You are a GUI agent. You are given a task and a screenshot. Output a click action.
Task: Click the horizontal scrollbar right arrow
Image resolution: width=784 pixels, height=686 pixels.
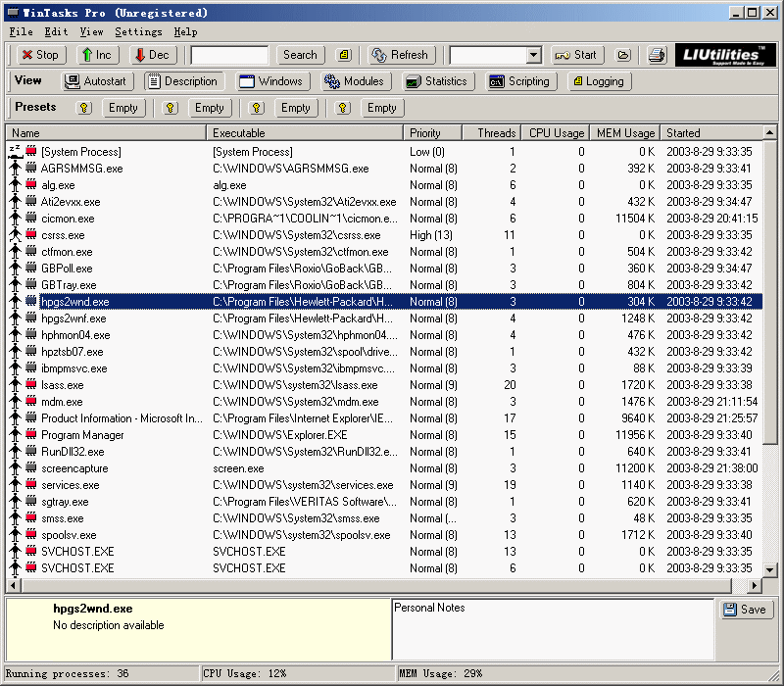754,585
